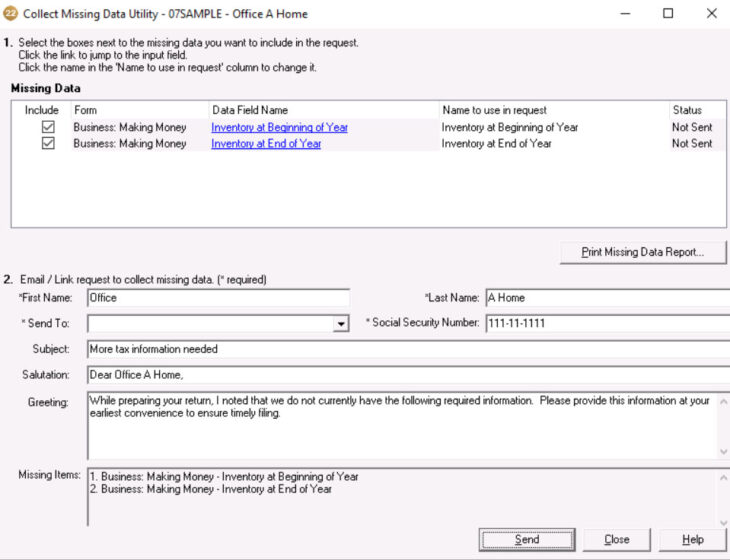The image size is (730, 560).
Task: Uncheck Include box for Inventory at End of Year
Action: click(x=48, y=143)
